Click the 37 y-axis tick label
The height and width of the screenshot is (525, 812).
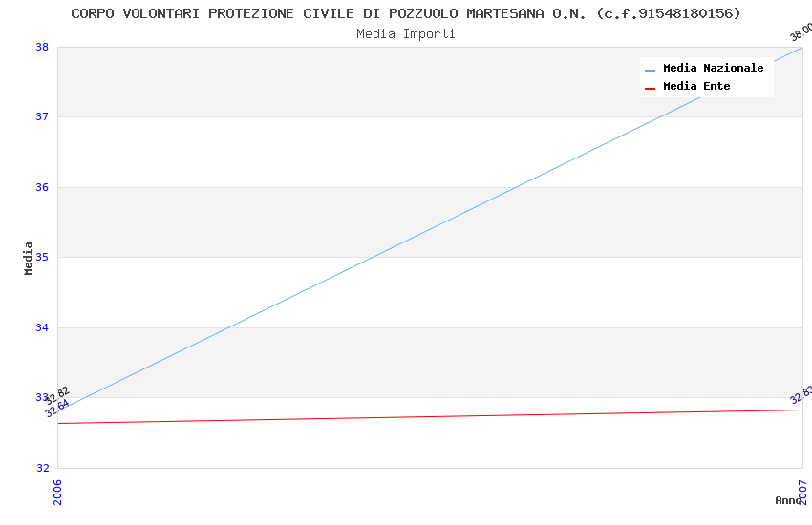point(42,116)
